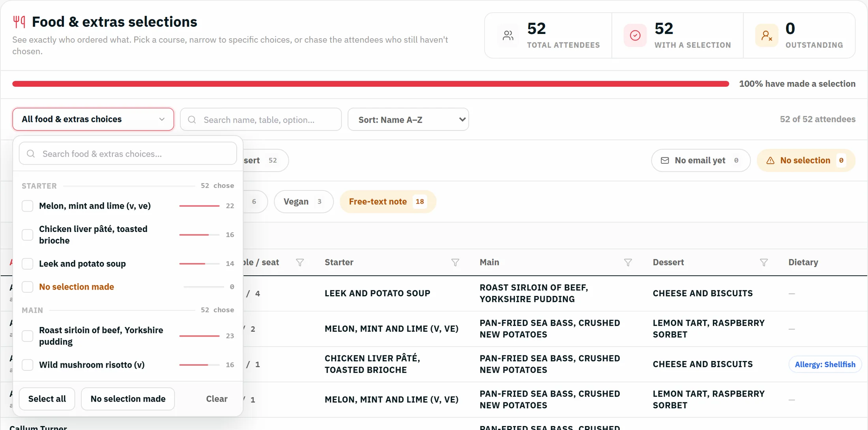Click ROAST SIRLOIN OF BEEF main cell
The image size is (868, 430).
[x=534, y=293]
